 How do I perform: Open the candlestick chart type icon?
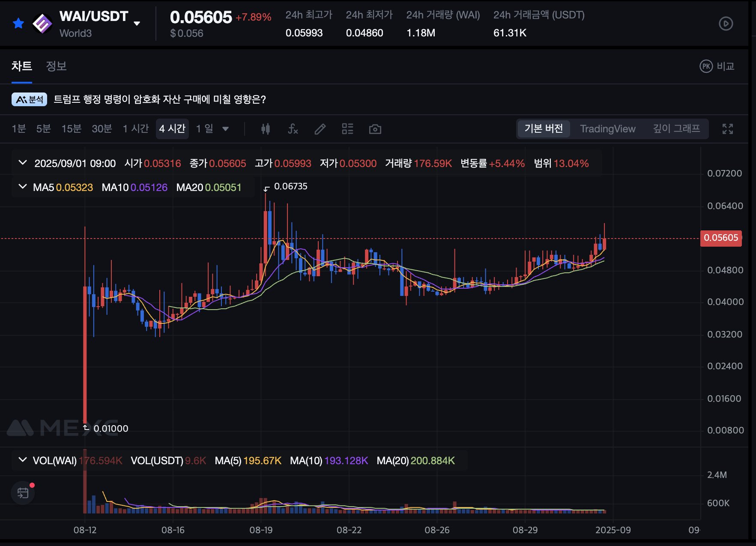pyautogui.click(x=266, y=129)
